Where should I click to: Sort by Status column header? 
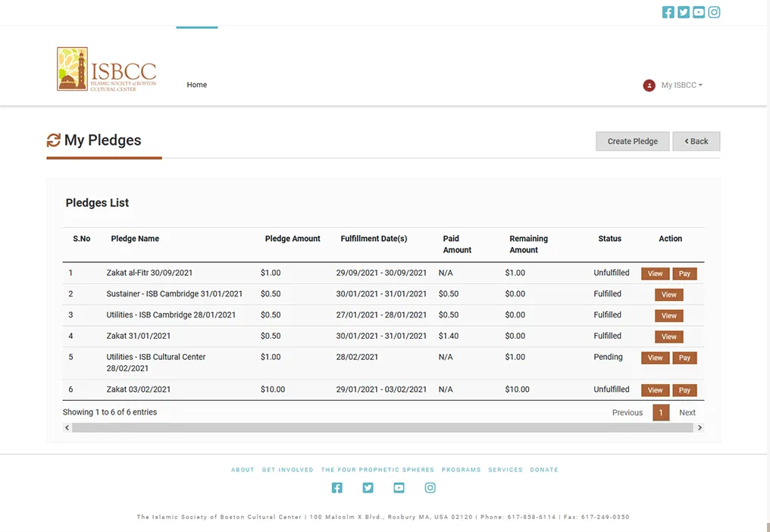609,239
